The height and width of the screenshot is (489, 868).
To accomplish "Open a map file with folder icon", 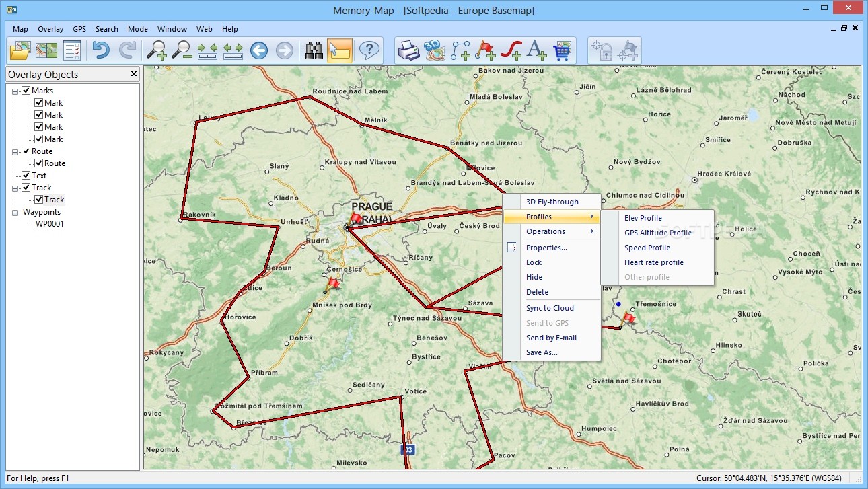I will tap(20, 50).
